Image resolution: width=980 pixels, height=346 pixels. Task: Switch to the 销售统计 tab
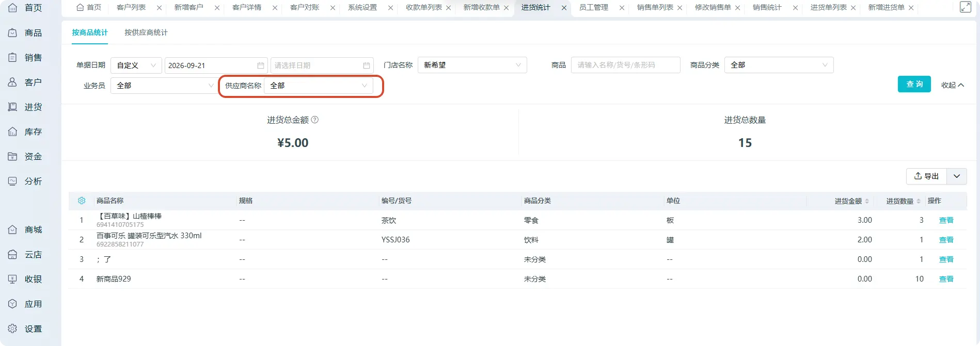pos(767,8)
